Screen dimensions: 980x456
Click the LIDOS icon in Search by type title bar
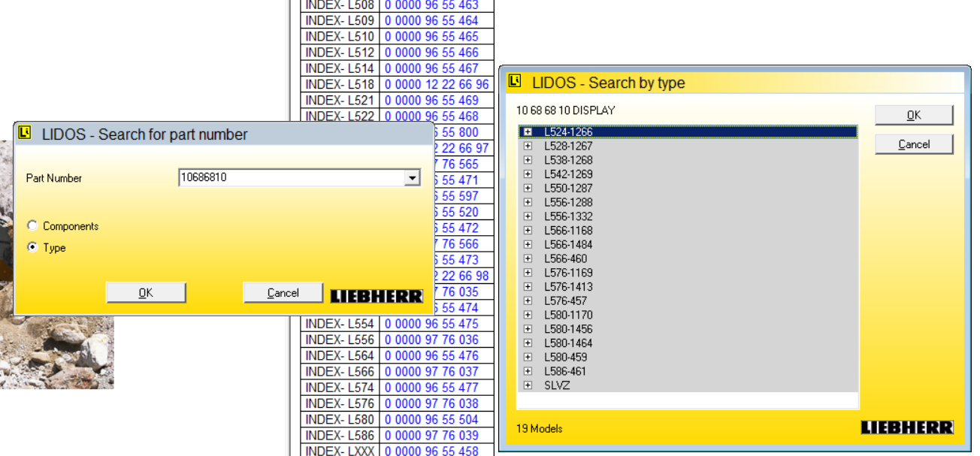click(515, 81)
